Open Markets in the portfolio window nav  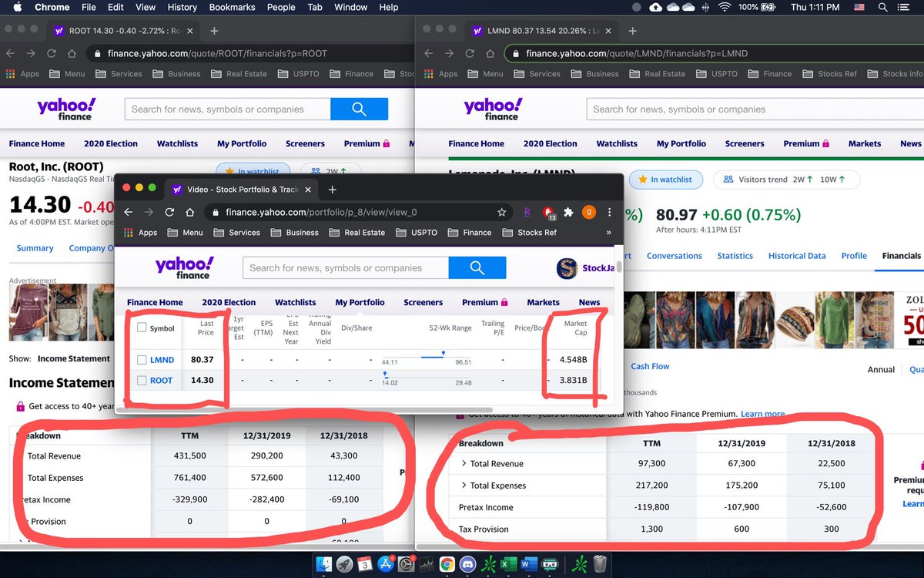(x=543, y=302)
